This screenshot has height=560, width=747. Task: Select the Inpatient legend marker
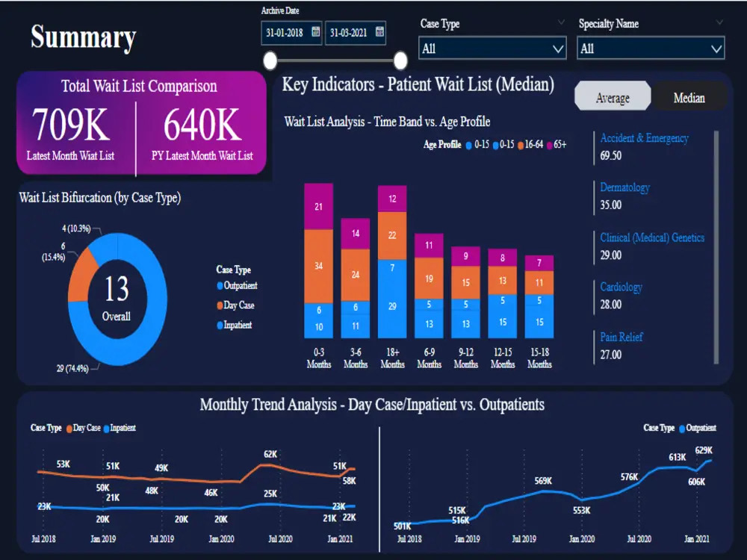point(106,428)
